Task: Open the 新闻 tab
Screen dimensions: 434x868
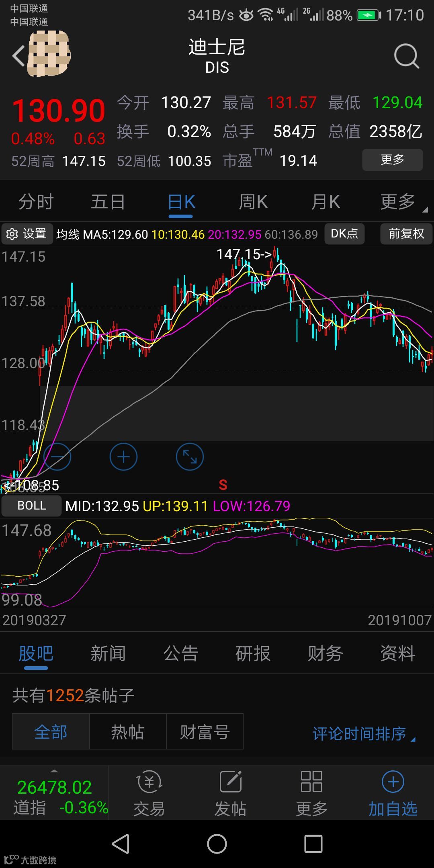Action: pos(108,653)
